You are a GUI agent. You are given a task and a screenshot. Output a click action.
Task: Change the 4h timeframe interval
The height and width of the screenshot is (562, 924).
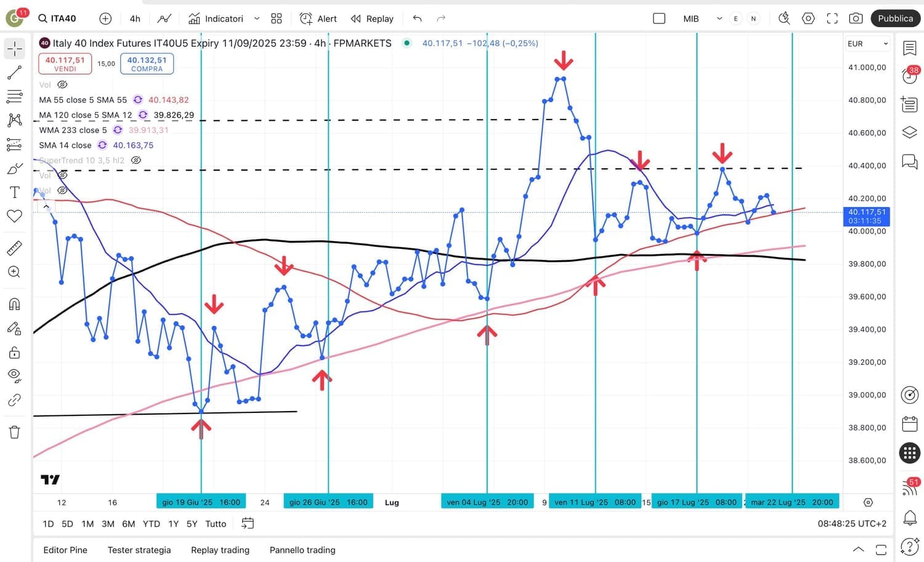(x=135, y=18)
